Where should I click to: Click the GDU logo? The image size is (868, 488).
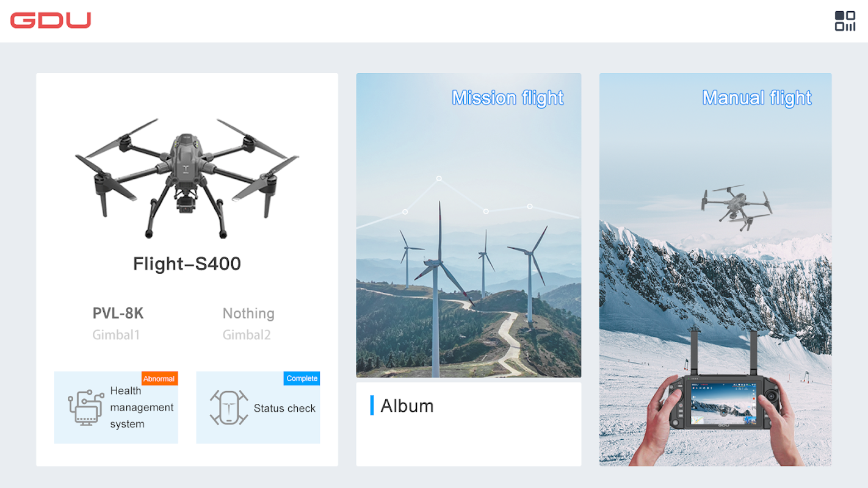click(x=51, y=21)
